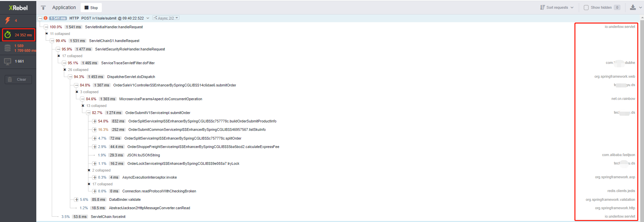Click the 2 collapsed frames marker

click(89, 170)
